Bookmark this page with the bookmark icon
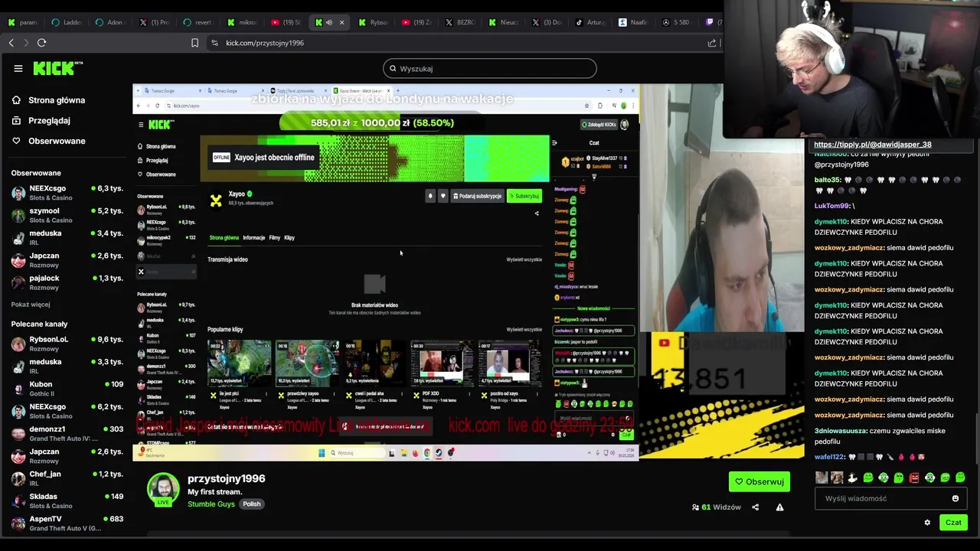The height and width of the screenshot is (551, 980). (x=194, y=43)
